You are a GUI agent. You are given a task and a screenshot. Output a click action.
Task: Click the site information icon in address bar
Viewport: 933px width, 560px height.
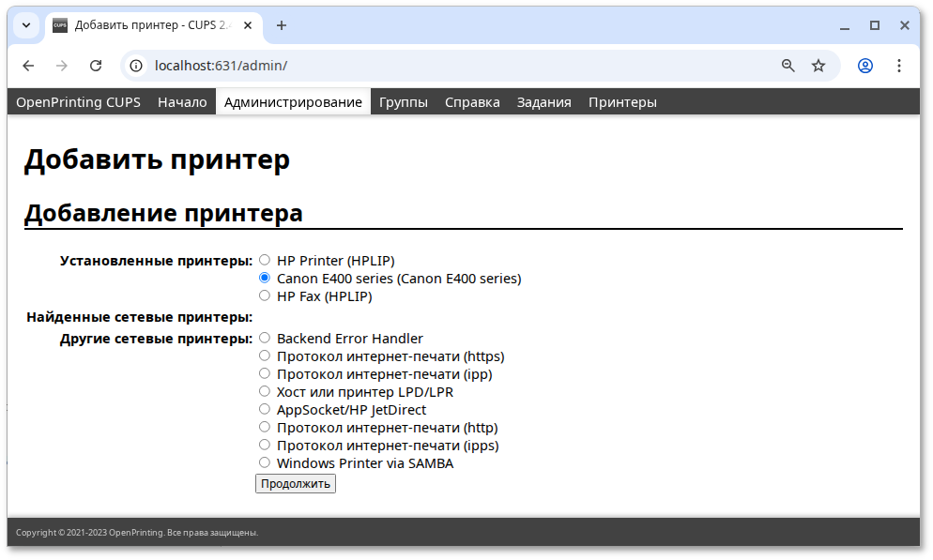[138, 66]
